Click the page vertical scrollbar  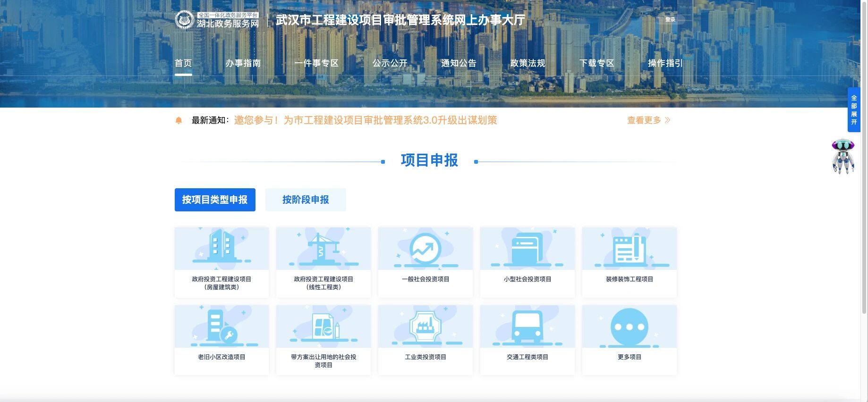[x=864, y=189]
